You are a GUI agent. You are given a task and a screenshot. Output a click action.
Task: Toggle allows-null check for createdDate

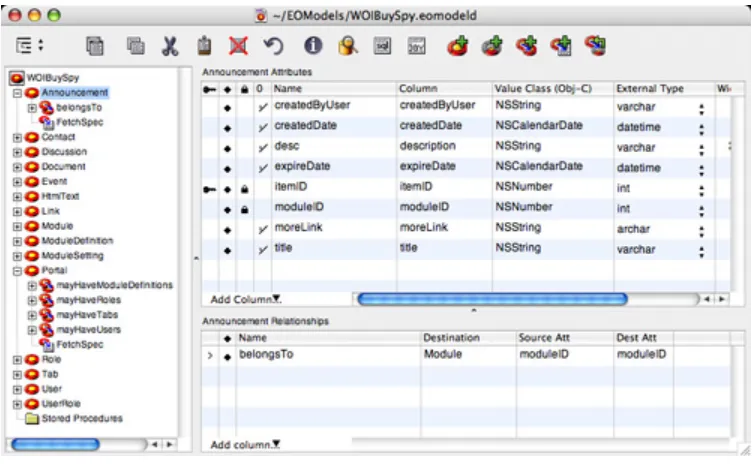coord(262,127)
